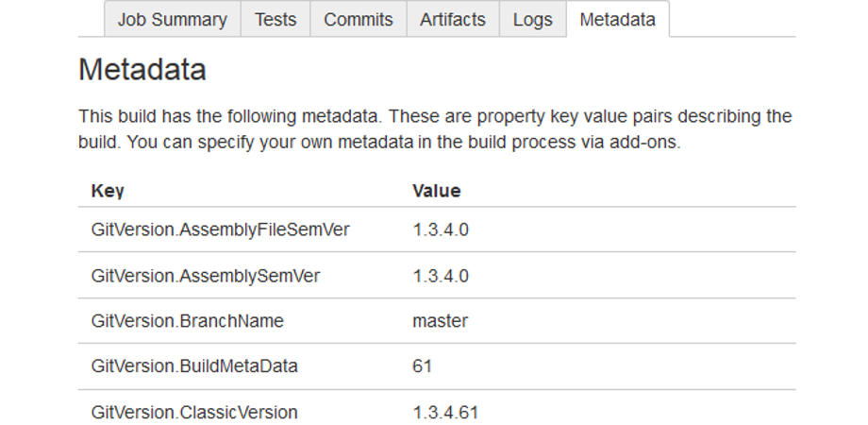This screenshot has width=868, height=425.
Task: Select the GitVersion.AssemblyFileSemVer key
Action: pos(220,229)
